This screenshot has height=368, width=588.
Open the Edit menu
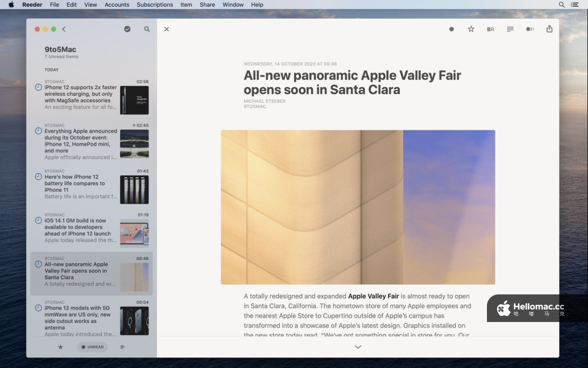(x=72, y=5)
